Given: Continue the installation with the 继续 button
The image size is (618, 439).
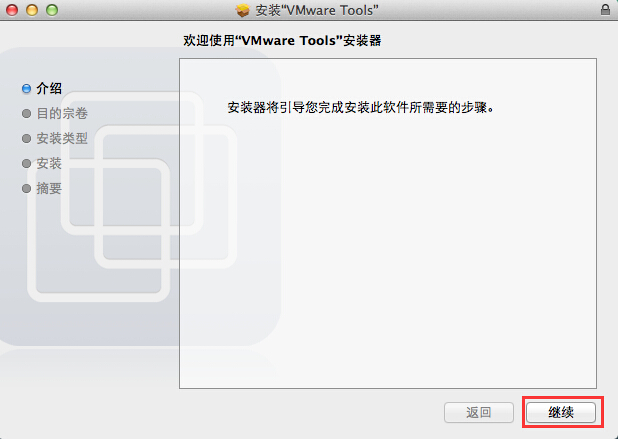Looking at the screenshot, I should click(x=561, y=412).
